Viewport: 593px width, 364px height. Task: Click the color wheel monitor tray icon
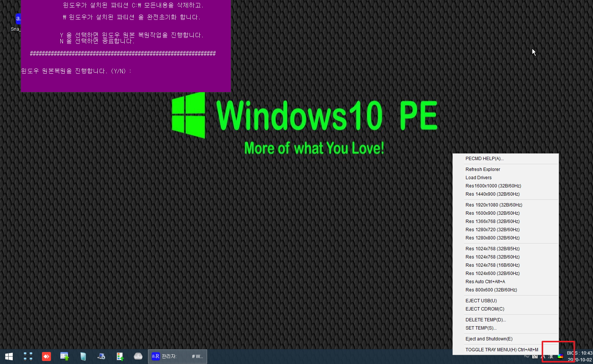pyautogui.click(x=560, y=357)
